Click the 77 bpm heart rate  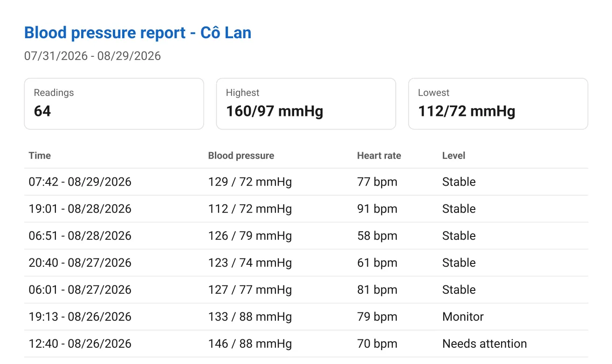pos(377,182)
